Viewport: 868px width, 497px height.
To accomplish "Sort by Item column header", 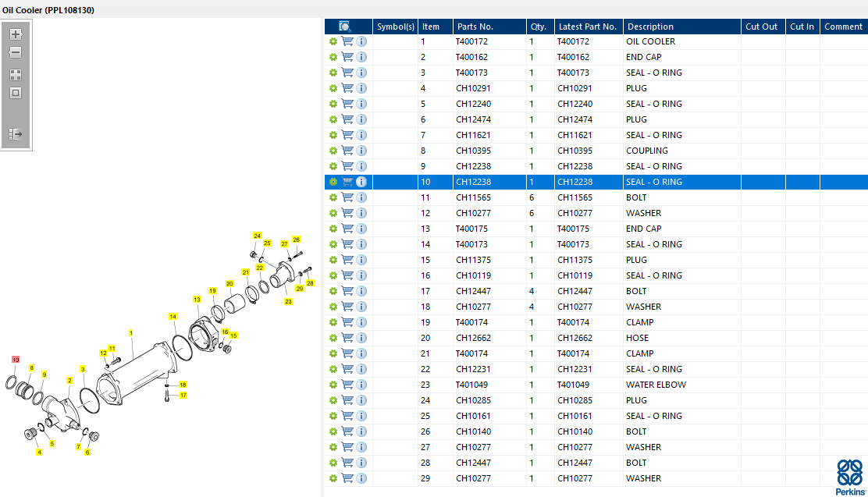I will pos(435,27).
